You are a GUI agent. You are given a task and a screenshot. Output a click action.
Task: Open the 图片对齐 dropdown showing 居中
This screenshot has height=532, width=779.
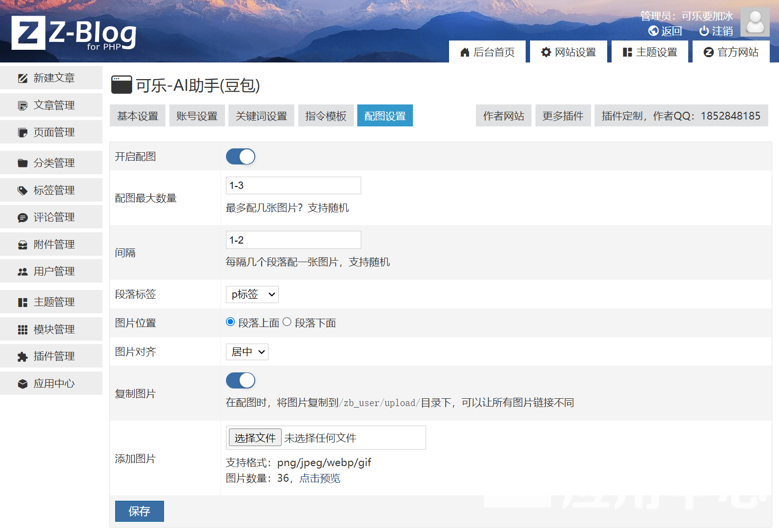point(247,352)
